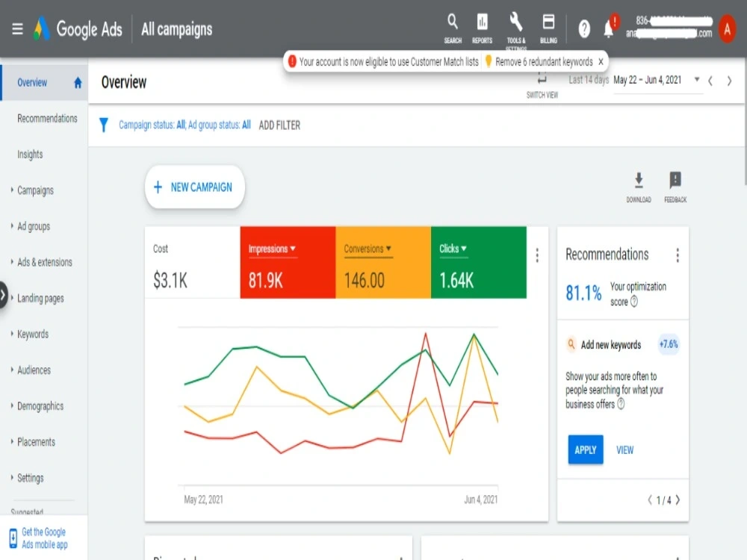The width and height of the screenshot is (747, 560).
Task: Select the yellow Conversions metric tile
Action: [x=383, y=262]
